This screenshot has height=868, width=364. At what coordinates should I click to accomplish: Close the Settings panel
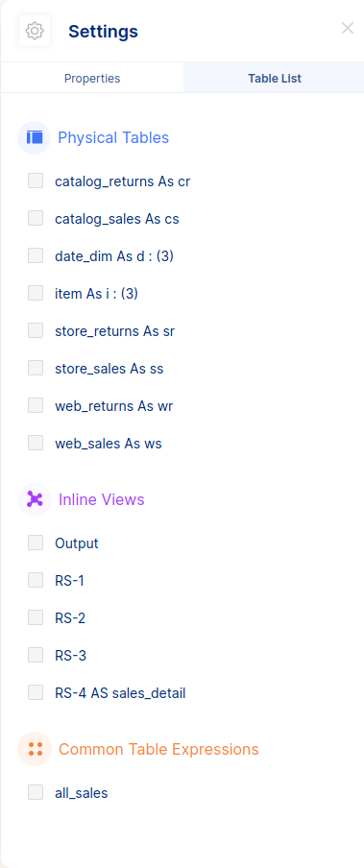tap(348, 28)
